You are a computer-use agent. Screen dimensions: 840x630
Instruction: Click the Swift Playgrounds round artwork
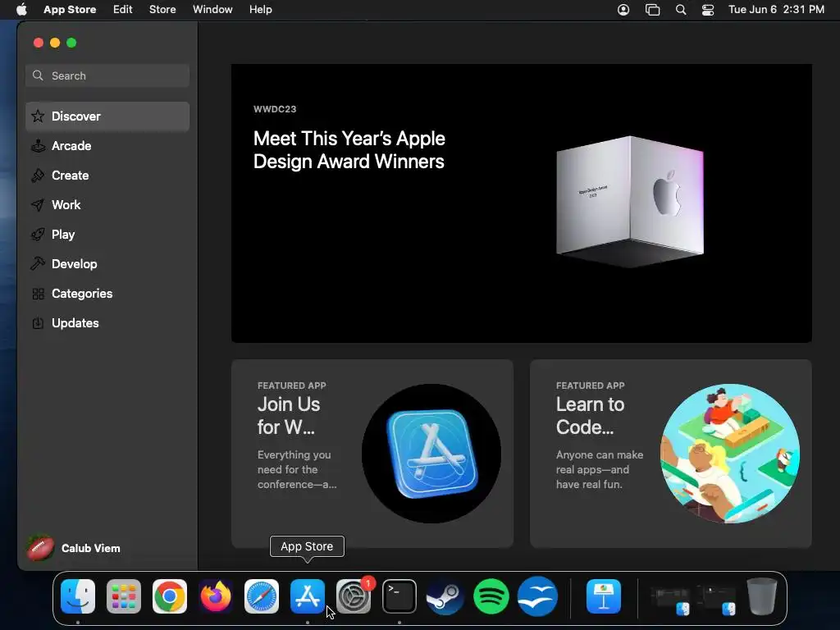pos(730,453)
